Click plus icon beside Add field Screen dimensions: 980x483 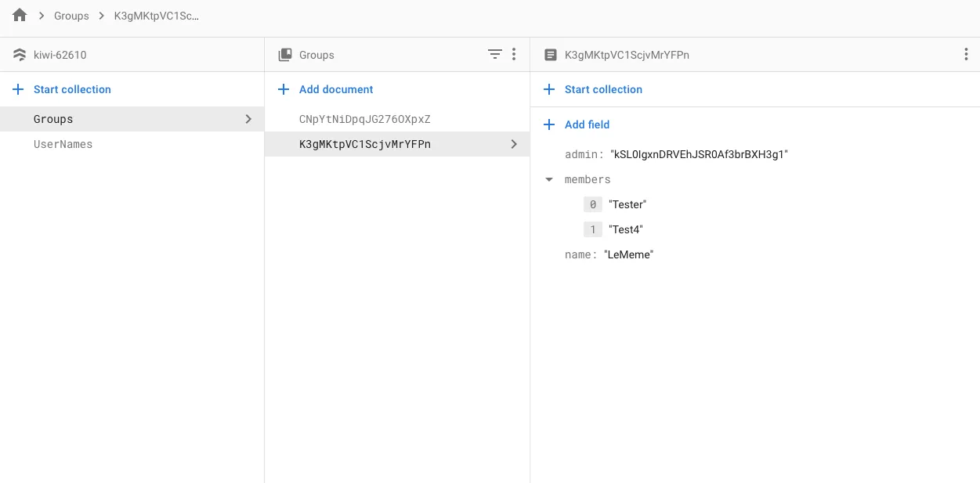pos(550,124)
